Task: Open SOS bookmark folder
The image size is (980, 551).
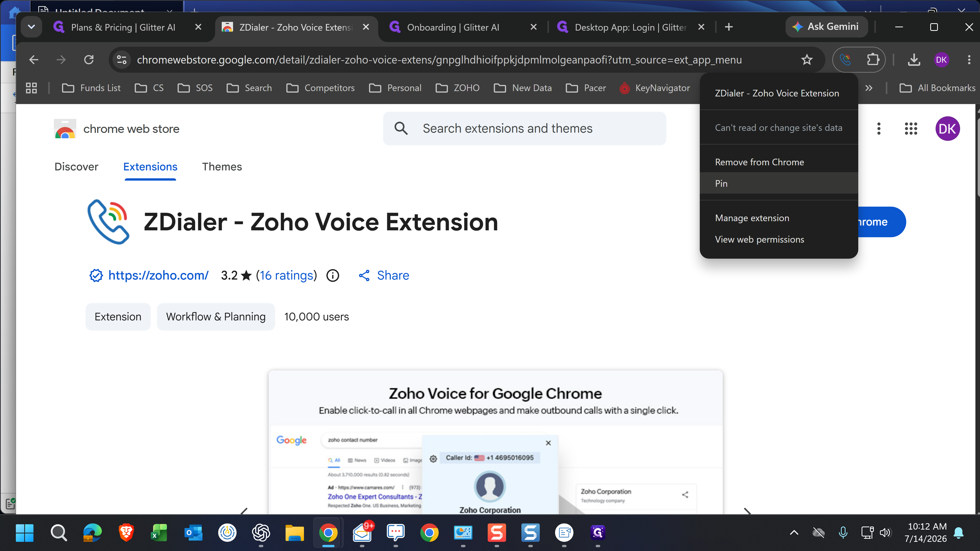Action: point(195,88)
